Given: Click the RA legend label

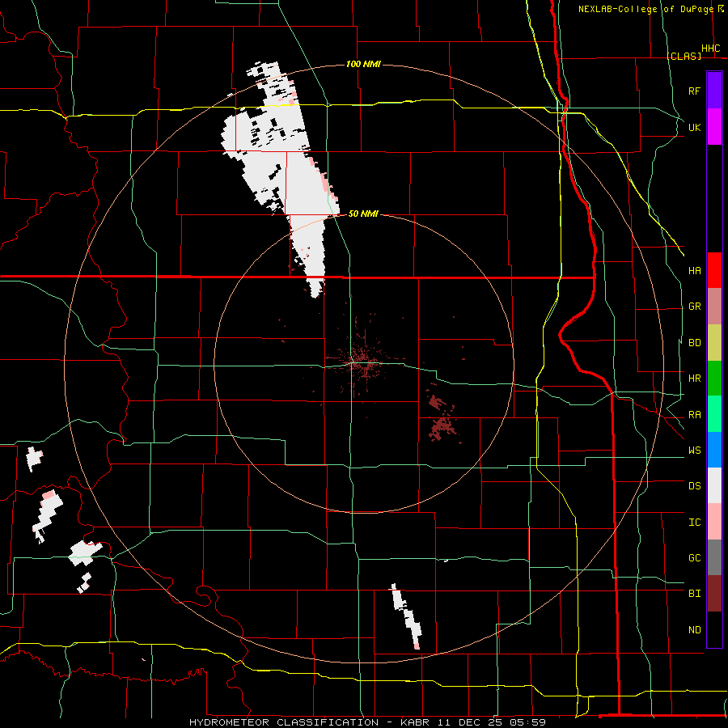Looking at the screenshot, I should click(x=694, y=415).
